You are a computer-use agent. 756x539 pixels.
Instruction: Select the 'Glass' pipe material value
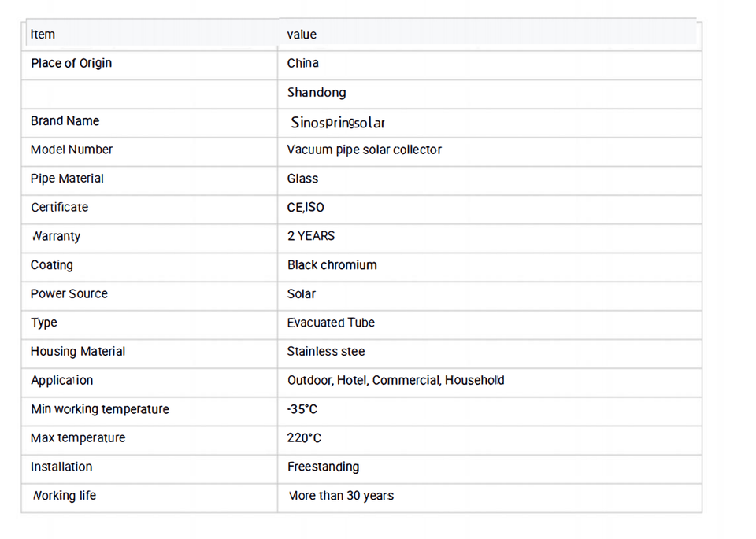pyautogui.click(x=302, y=179)
